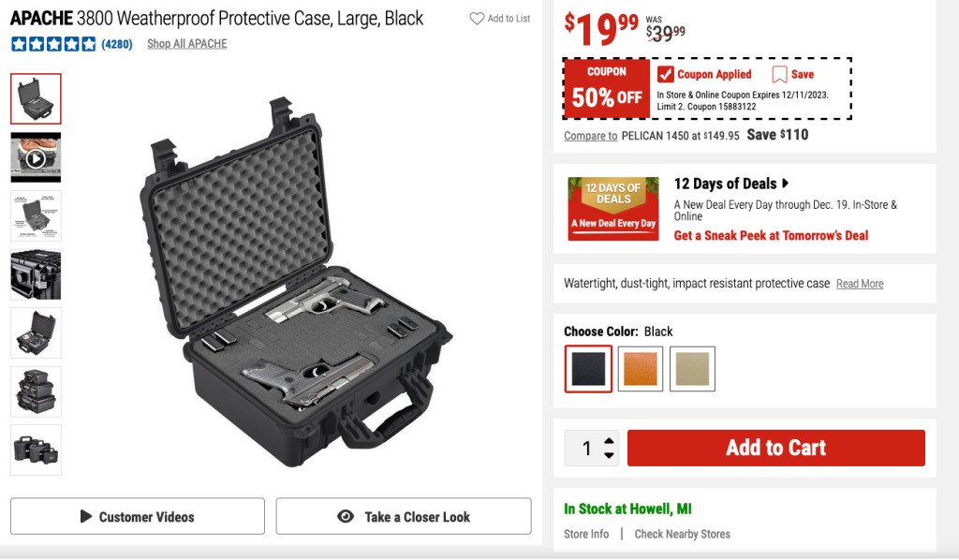Click the play icon on Customer Videos
The height and width of the screenshot is (560, 959).
(86, 517)
